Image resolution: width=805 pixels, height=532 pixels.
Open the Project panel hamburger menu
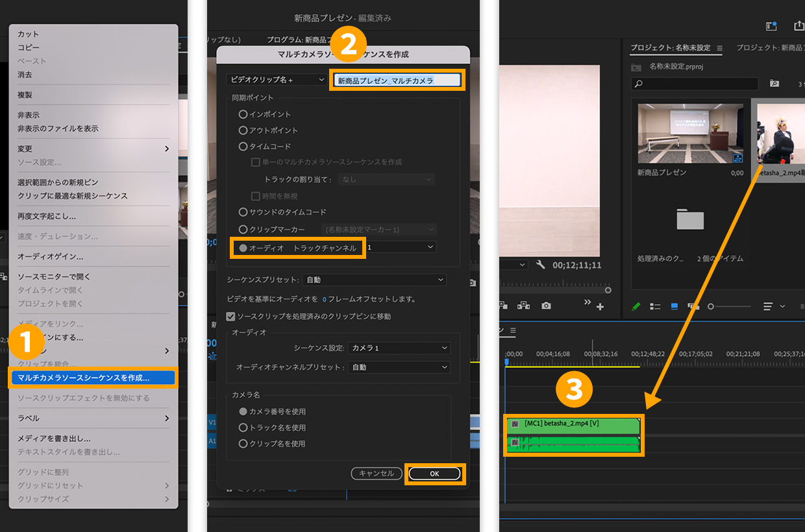pyautogui.click(x=719, y=48)
